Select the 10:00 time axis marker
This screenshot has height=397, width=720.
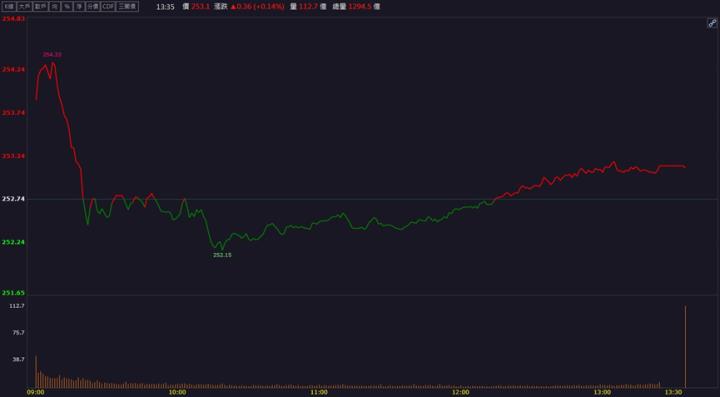pos(177,392)
